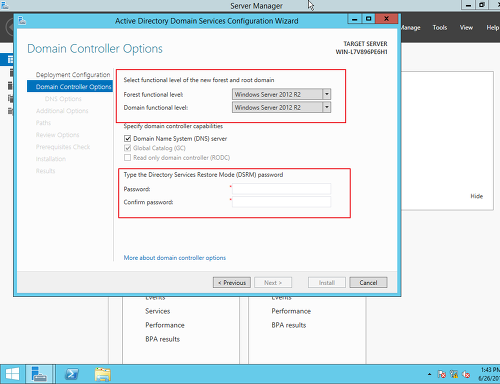
Task: Minimize the Server Manager window
Action: click(468, 5)
